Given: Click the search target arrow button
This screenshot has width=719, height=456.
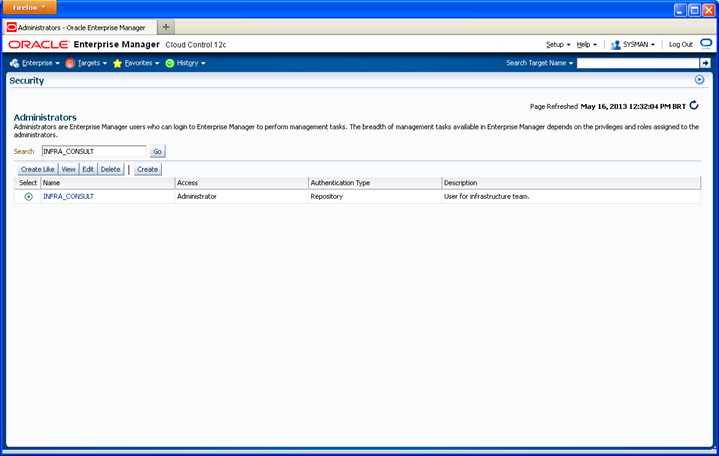Looking at the screenshot, I should [705, 63].
